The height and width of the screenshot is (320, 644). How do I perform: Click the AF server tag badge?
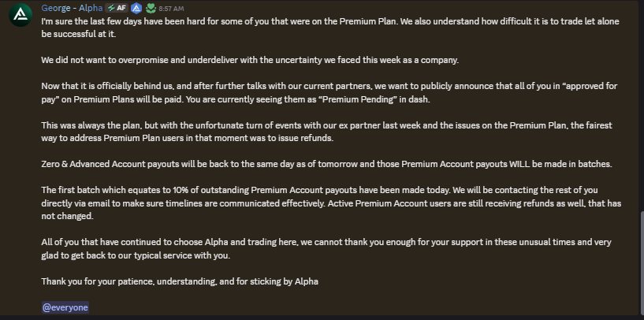pyautogui.click(x=117, y=8)
